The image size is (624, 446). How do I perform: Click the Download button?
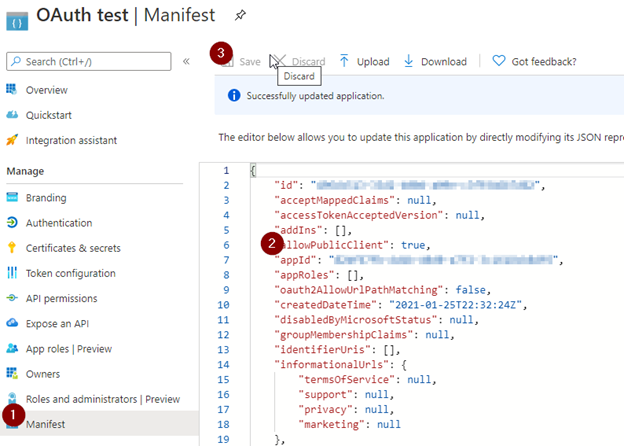tap(435, 62)
